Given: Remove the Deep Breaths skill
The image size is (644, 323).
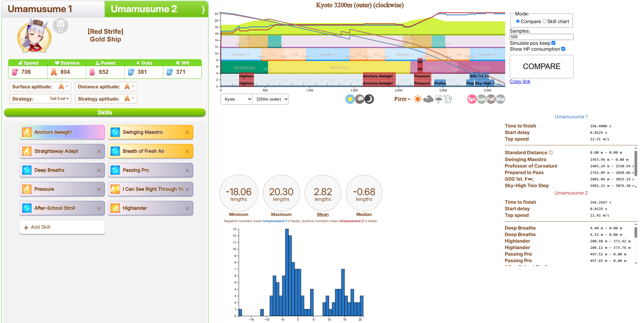Looking at the screenshot, I should pos(99,171).
